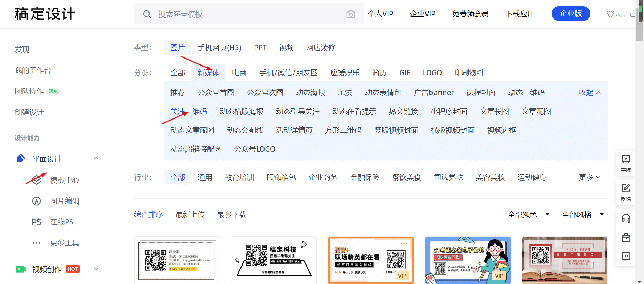Select the LOGO category

point(432,73)
